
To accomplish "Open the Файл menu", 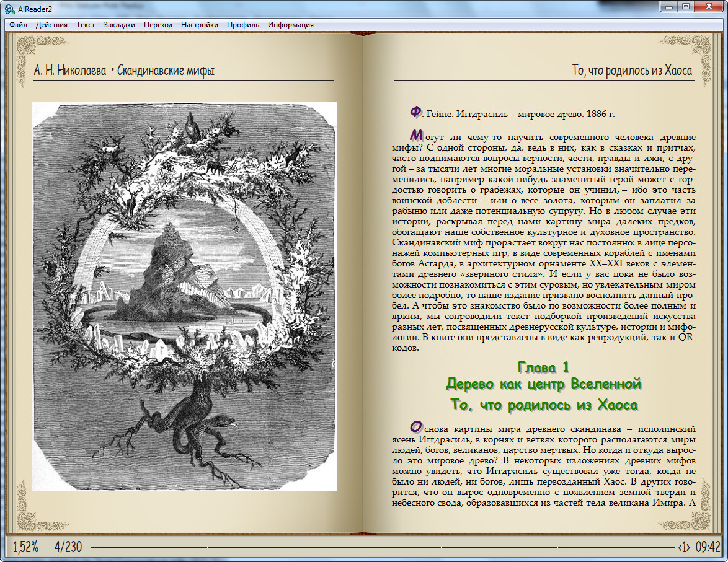I will 18,25.
